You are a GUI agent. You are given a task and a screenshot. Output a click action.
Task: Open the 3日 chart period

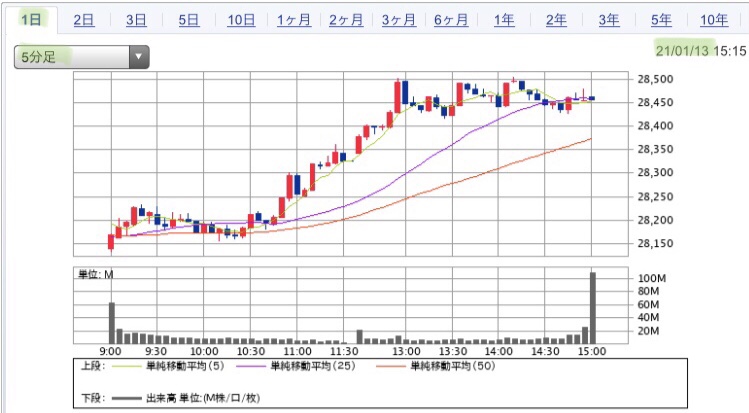coord(136,20)
